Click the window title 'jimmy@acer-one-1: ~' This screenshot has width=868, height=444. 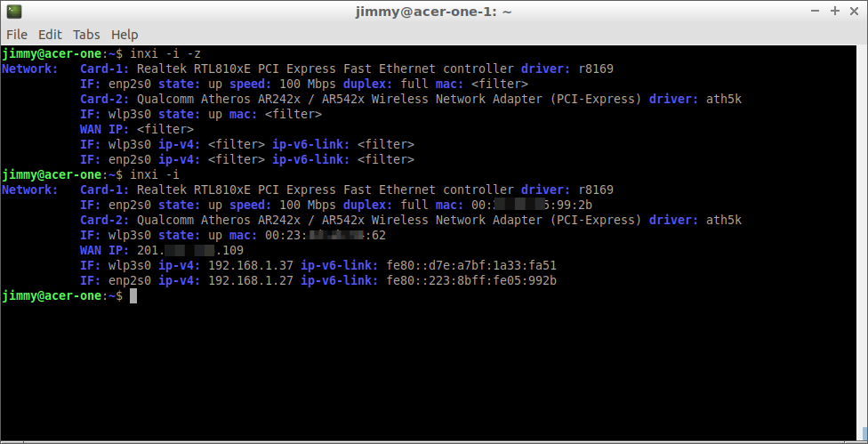click(x=433, y=12)
